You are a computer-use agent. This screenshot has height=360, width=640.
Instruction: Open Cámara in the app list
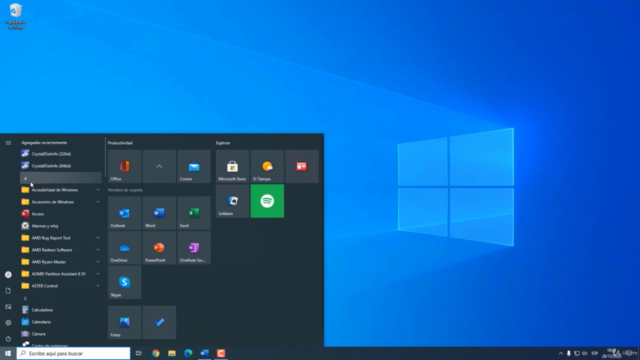pos(61,334)
